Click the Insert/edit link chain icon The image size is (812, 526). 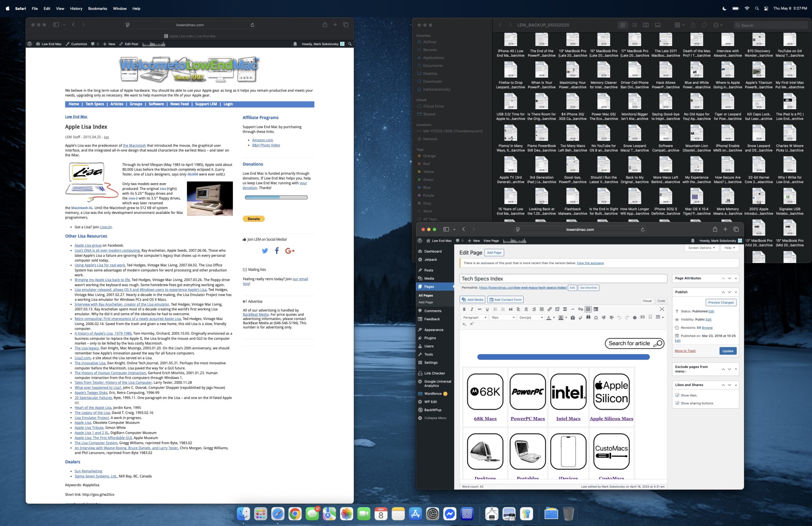tap(550, 310)
